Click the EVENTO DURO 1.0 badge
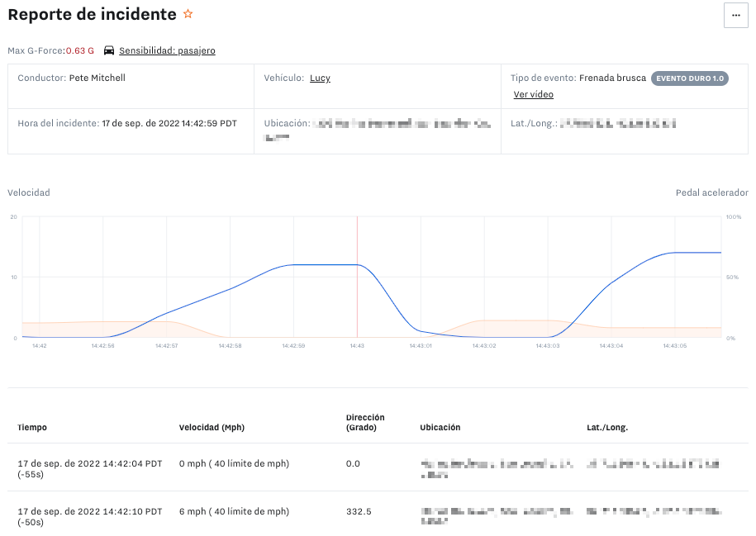The image size is (756, 536). click(689, 78)
